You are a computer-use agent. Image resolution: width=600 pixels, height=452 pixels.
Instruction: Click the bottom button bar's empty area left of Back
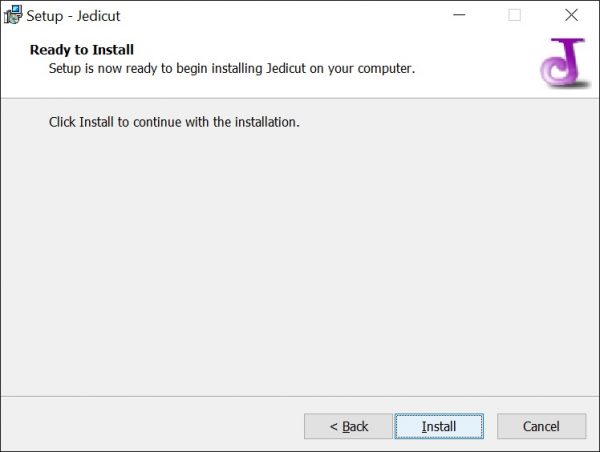(x=153, y=425)
